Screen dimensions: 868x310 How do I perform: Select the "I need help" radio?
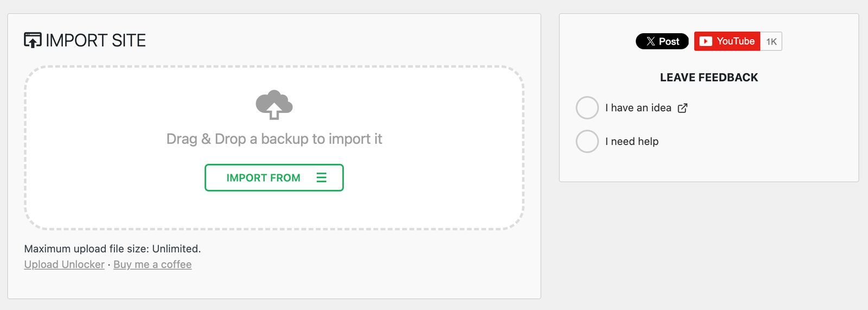pyautogui.click(x=587, y=142)
